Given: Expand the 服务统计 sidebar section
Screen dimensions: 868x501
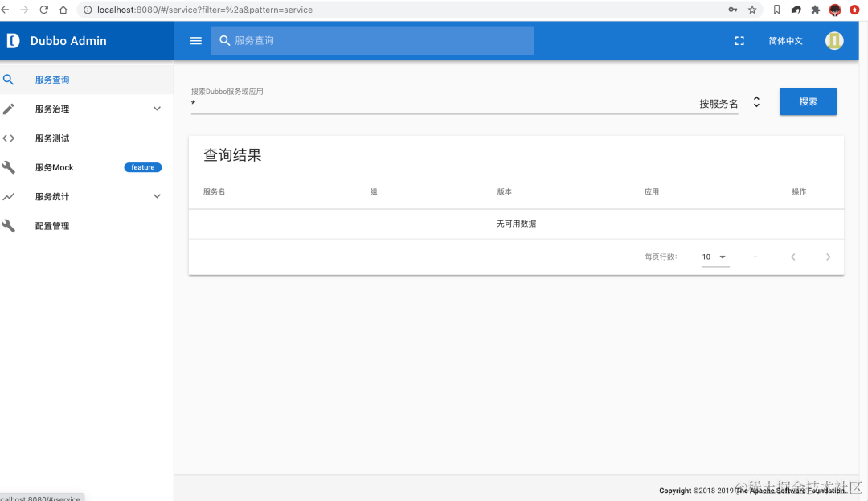Looking at the screenshot, I should (x=157, y=196).
